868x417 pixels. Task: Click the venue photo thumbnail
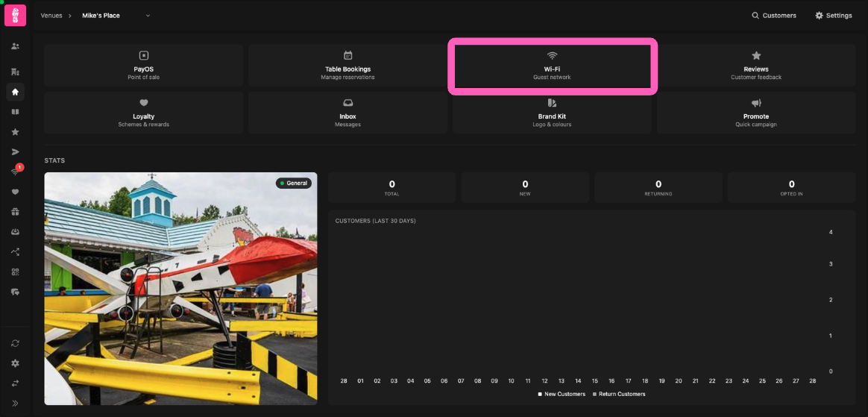[180, 289]
